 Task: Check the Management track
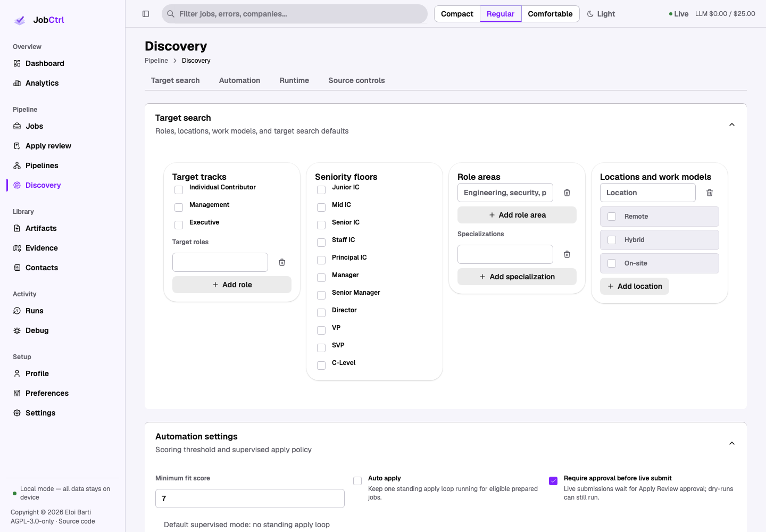[179, 207]
